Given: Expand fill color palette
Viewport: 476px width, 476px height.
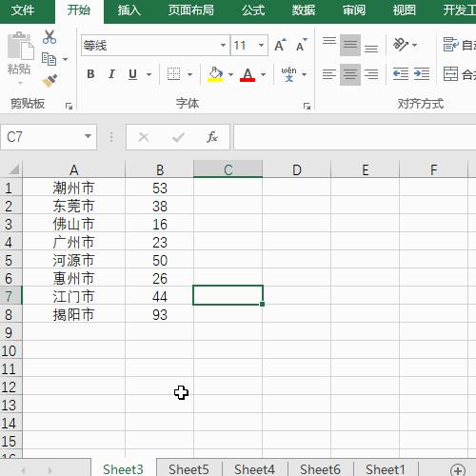Looking at the screenshot, I should click(x=230, y=74).
